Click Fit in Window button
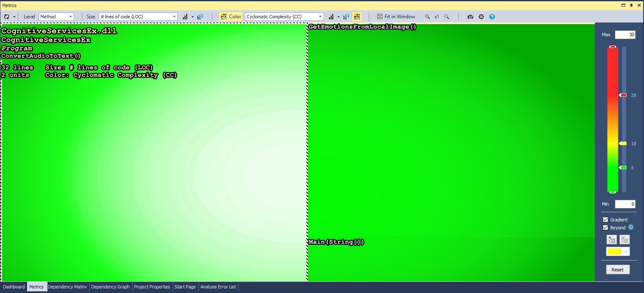Image resolution: width=644 pixels, height=293 pixels. click(x=396, y=17)
